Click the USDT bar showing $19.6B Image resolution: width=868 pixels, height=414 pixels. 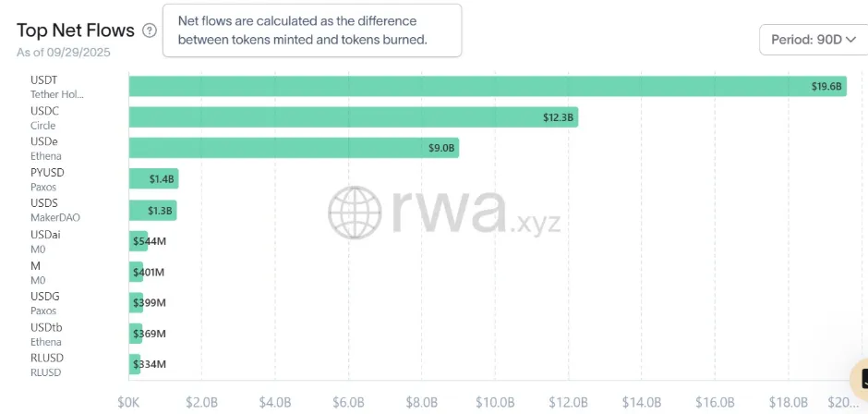(x=487, y=86)
